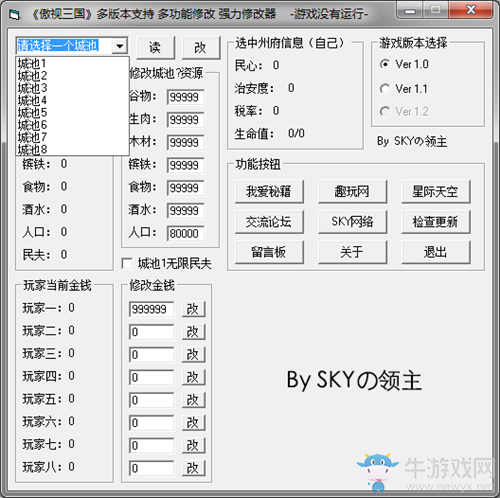Select Ver 1.0 radio button
This screenshot has width=500, height=498.
pyautogui.click(x=385, y=64)
